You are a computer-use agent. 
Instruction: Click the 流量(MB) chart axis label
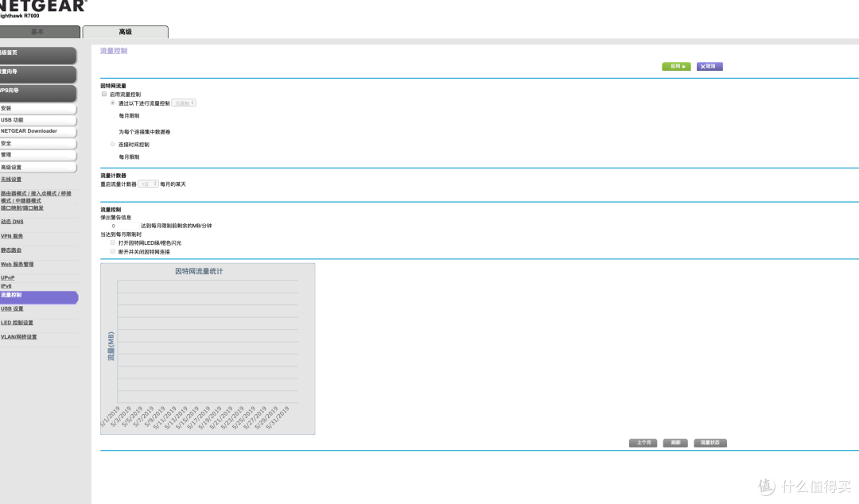[111, 346]
